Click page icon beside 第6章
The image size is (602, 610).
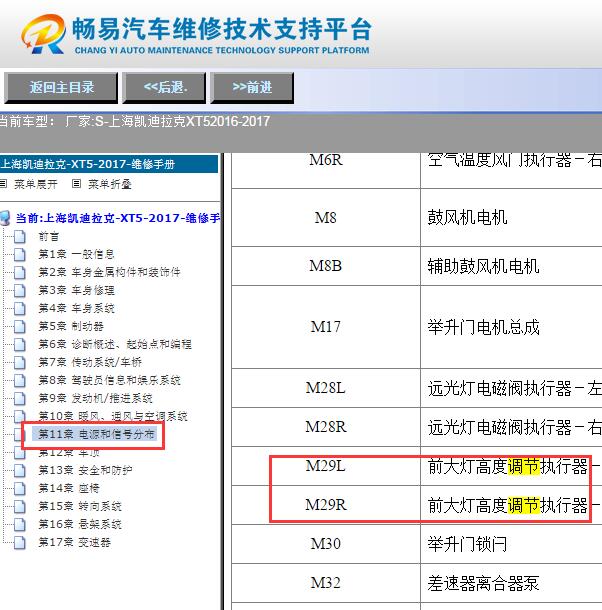(19, 344)
